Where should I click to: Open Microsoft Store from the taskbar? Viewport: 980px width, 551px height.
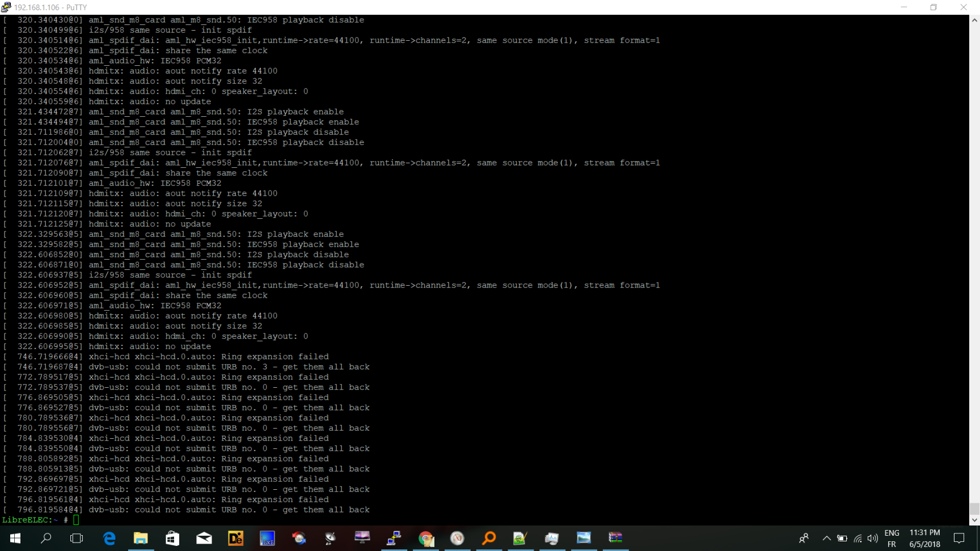[172, 538]
